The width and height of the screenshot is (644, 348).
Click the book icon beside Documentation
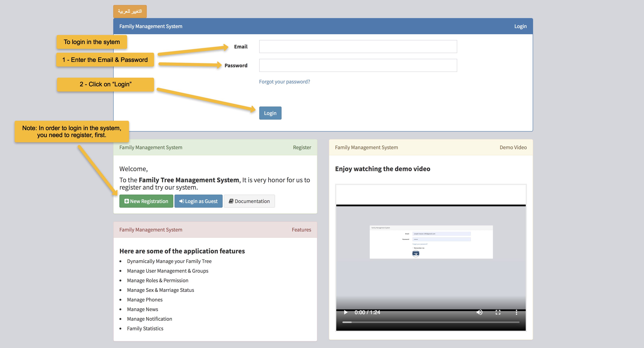(231, 201)
